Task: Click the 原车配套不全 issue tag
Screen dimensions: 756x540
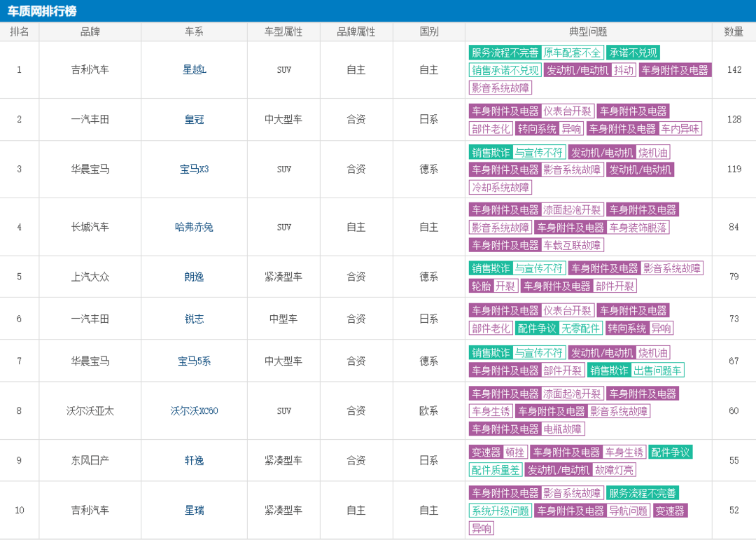Action: coord(573,53)
